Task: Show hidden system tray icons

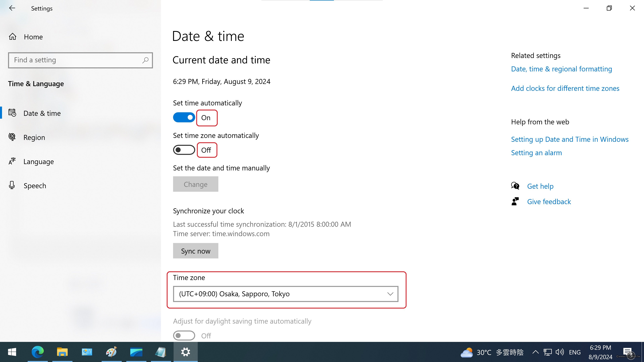Action: point(535,352)
